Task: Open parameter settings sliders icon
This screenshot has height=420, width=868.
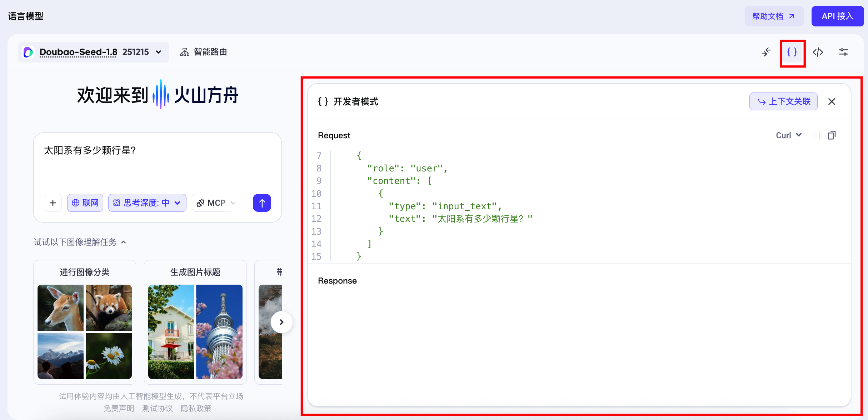Action: (x=843, y=52)
